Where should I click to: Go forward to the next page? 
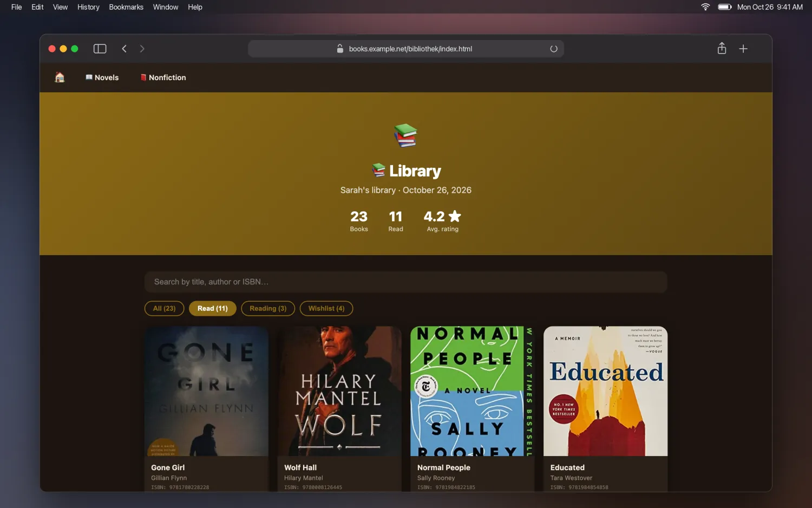click(x=142, y=49)
